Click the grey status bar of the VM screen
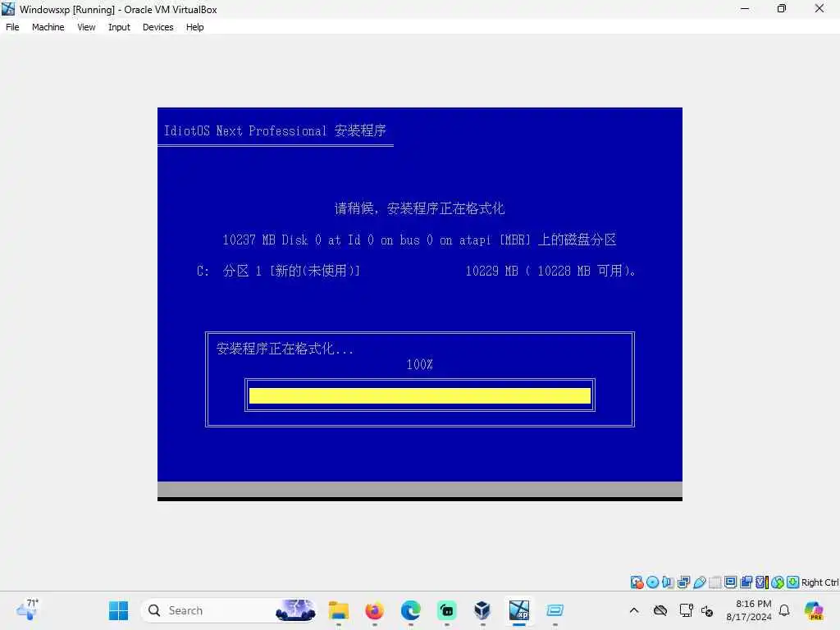840x630 pixels. tap(419, 489)
